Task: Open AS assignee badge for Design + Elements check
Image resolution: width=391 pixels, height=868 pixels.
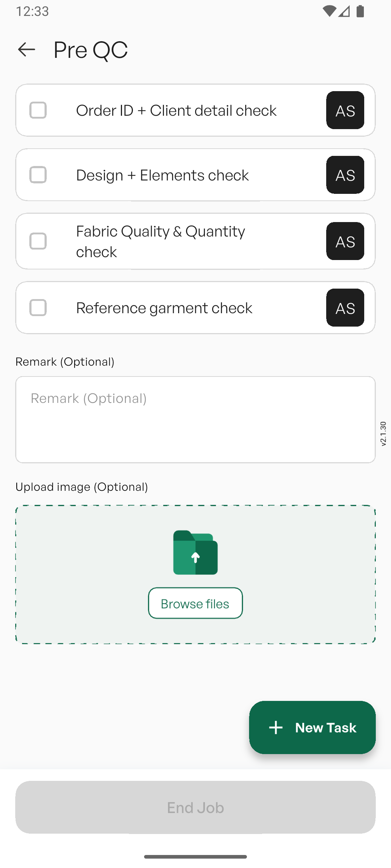Action: [345, 175]
